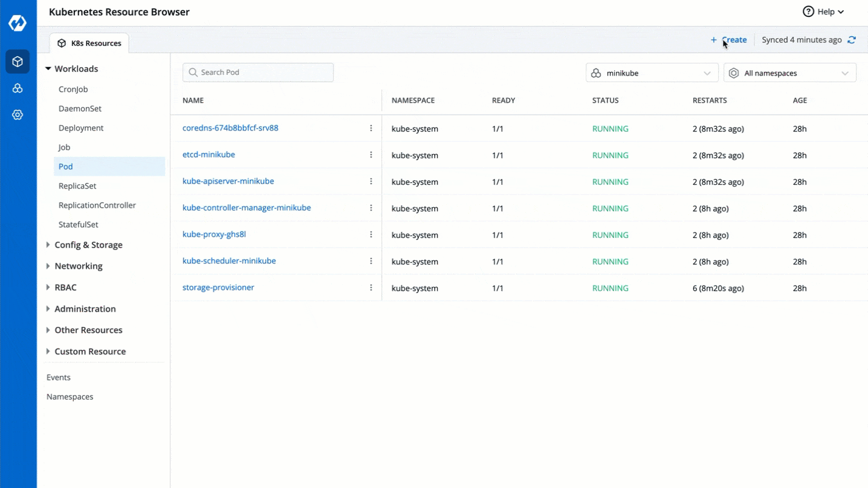Click the Devtron logo icon

(18, 23)
